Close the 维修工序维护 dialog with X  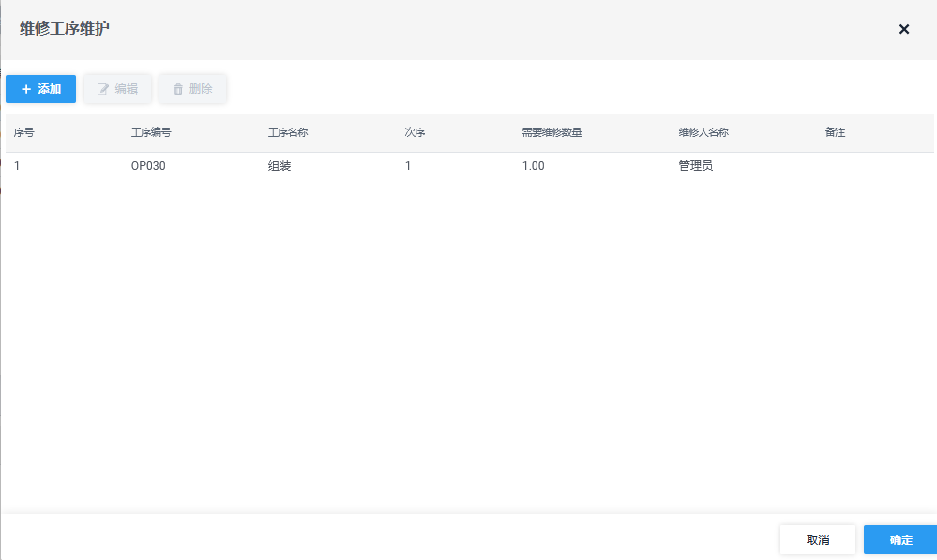(903, 29)
